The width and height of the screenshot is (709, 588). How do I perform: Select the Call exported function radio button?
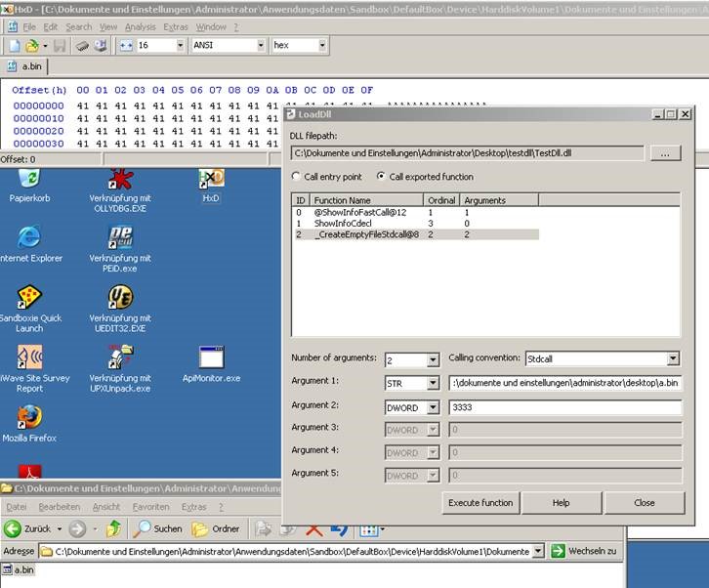pyautogui.click(x=381, y=177)
